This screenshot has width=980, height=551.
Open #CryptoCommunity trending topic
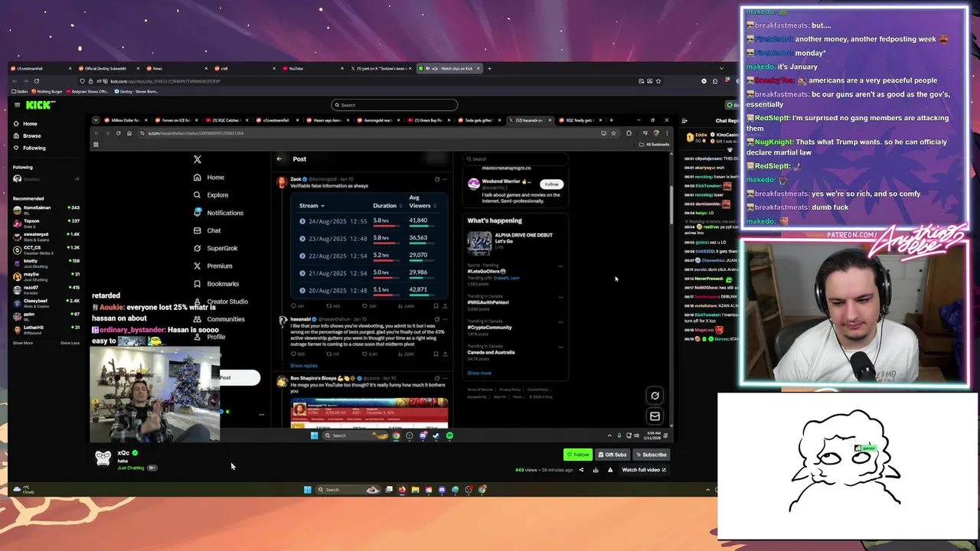(x=489, y=328)
